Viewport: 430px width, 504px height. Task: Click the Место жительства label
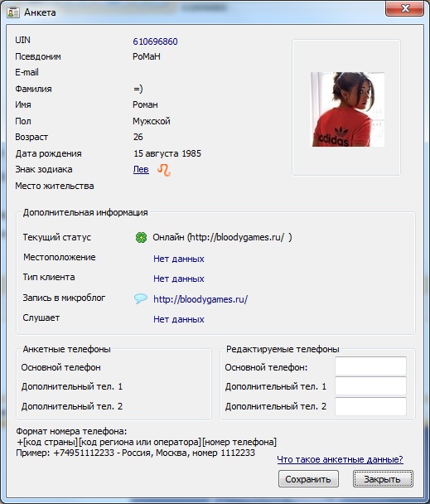click(x=55, y=186)
